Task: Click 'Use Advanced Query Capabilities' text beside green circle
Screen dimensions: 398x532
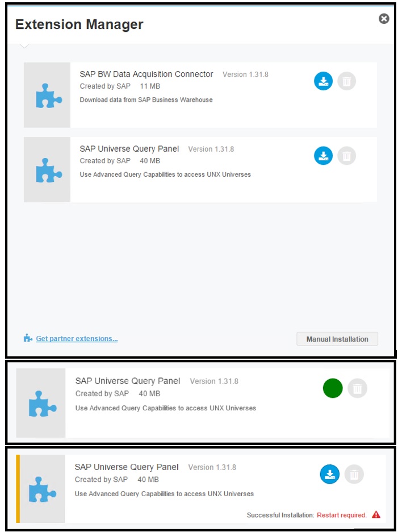Action: point(165,408)
